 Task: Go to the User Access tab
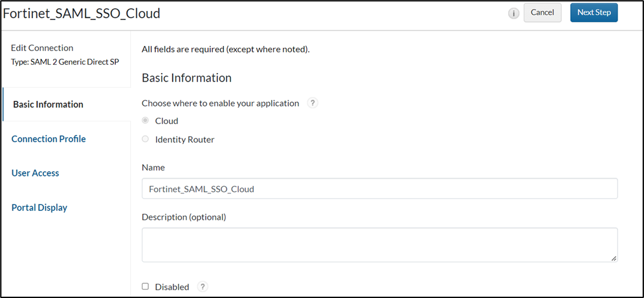[x=36, y=173]
